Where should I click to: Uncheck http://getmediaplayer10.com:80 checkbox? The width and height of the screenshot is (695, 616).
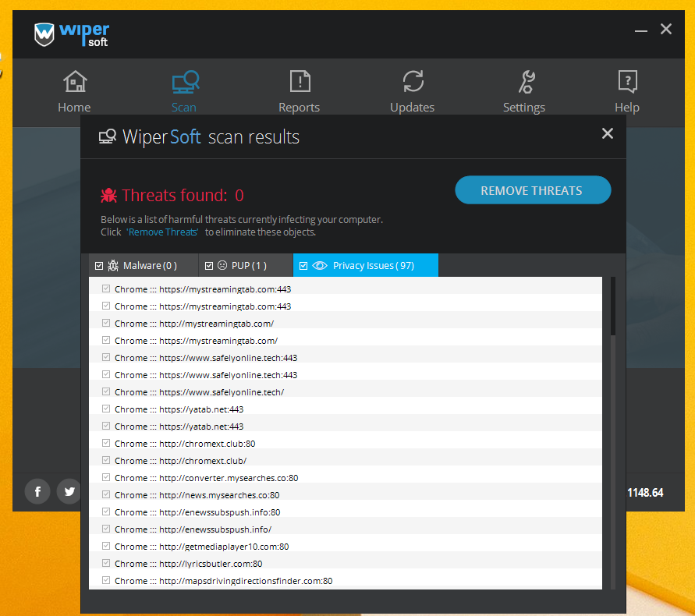[x=106, y=547]
